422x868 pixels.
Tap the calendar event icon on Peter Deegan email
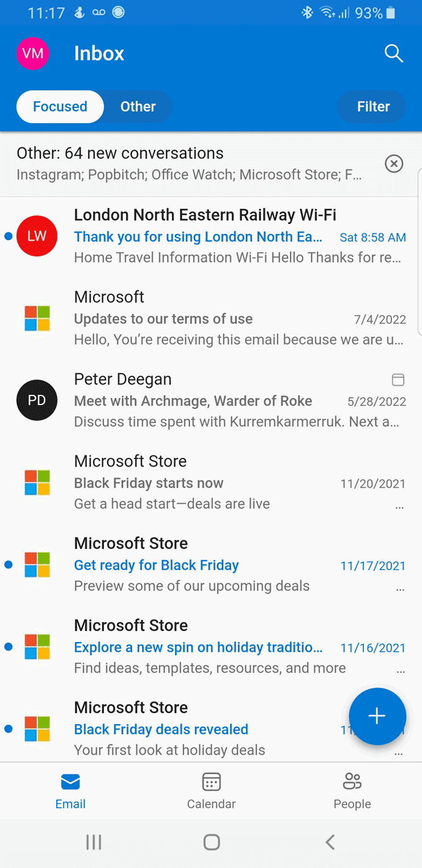pyautogui.click(x=398, y=380)
